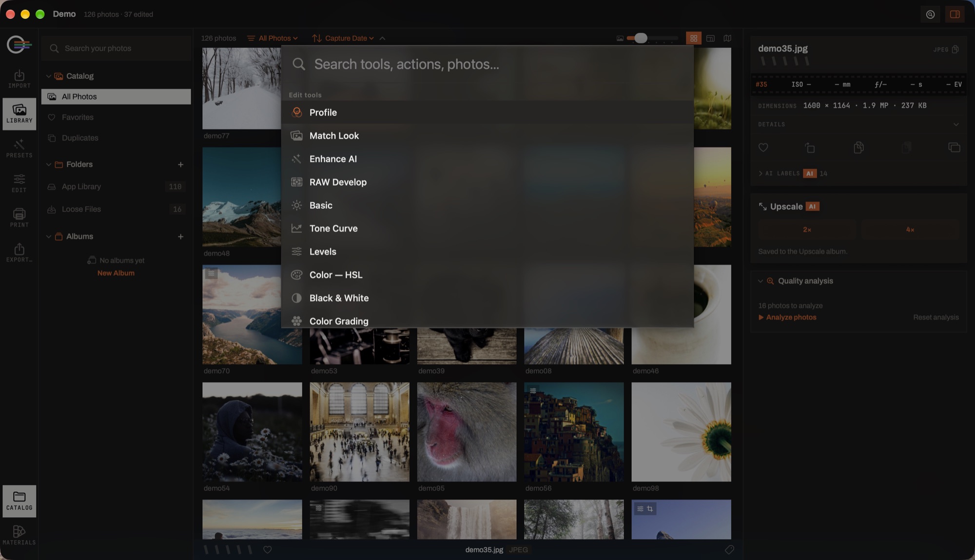Click the 2x upscale button
Viewport: 975px width, 560px height.
point(807,230)
